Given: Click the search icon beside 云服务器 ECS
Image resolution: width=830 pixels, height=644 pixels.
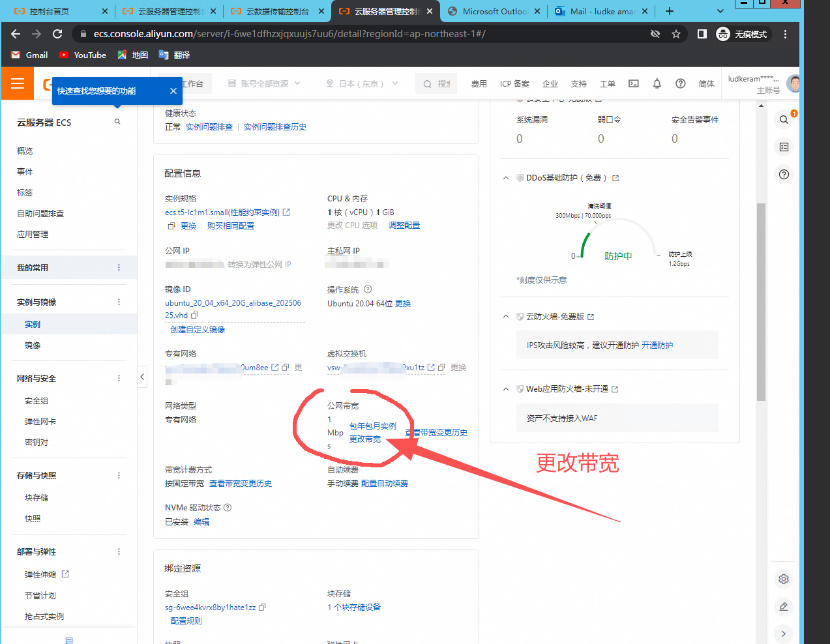Looking at the screenshot, I should click(117, 122).
